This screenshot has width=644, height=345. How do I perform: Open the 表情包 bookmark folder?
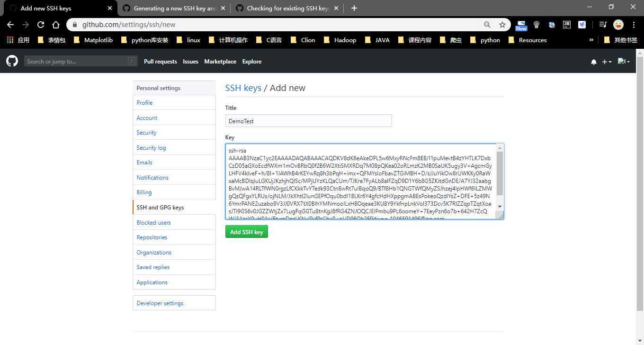(x=52, y=40)
